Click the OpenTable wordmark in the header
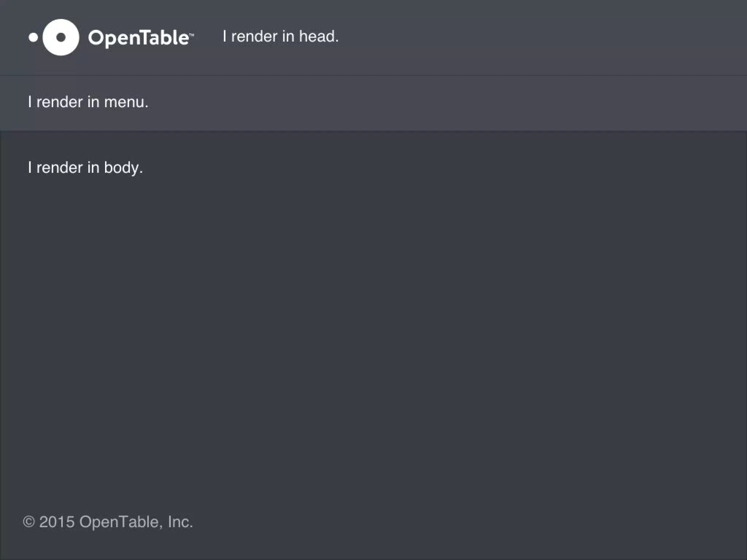Screen dimensions: 747x560 139,38
